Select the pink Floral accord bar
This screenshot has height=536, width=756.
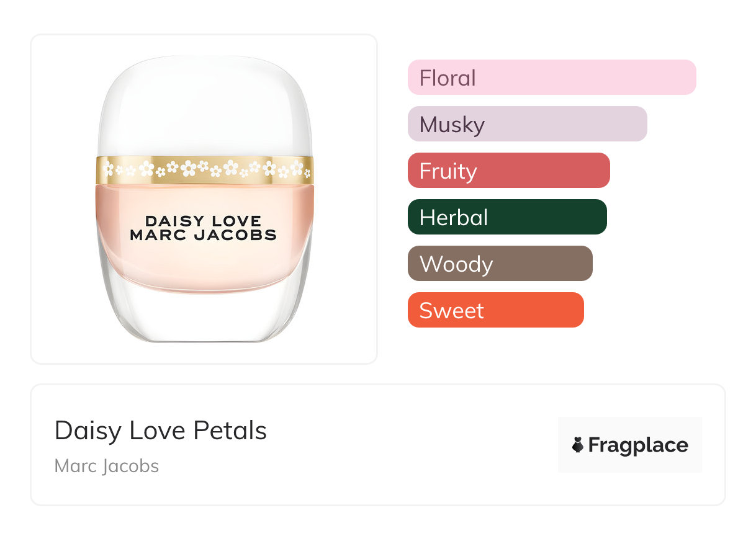coord(551,78)
